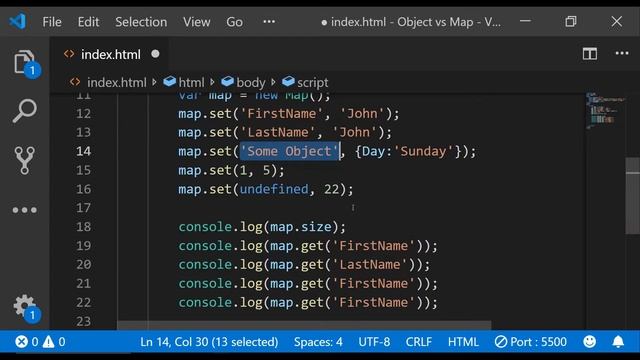Click 'LastName' string on line 13
The image size is (640, 360).
[x=278, y=132]
